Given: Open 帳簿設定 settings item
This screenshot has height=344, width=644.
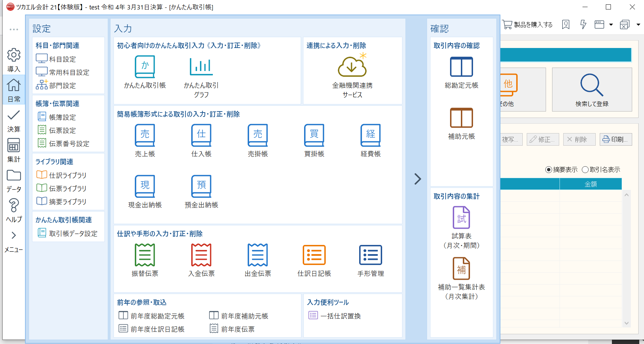Looking at the screenshot, I should 56,117.
